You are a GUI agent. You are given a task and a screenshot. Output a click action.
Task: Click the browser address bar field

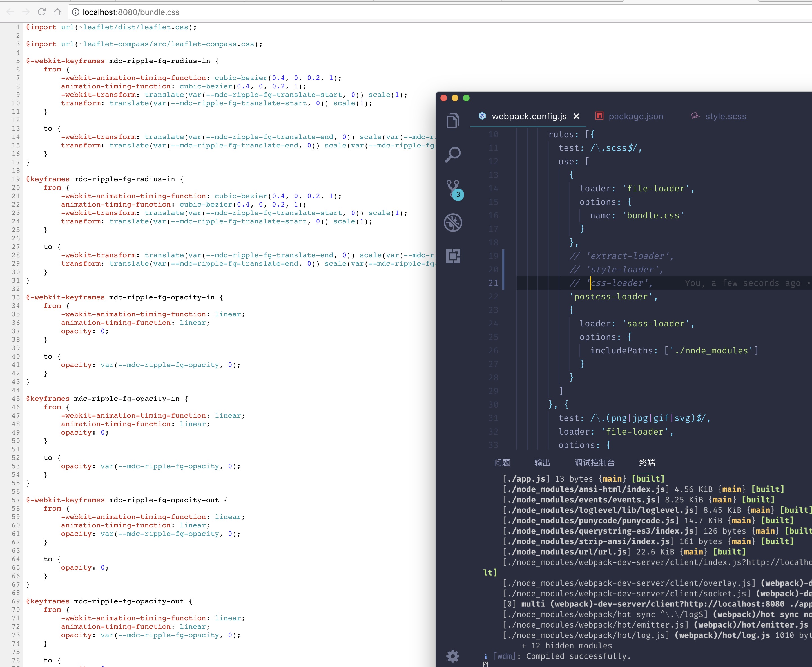coord(269,12)
